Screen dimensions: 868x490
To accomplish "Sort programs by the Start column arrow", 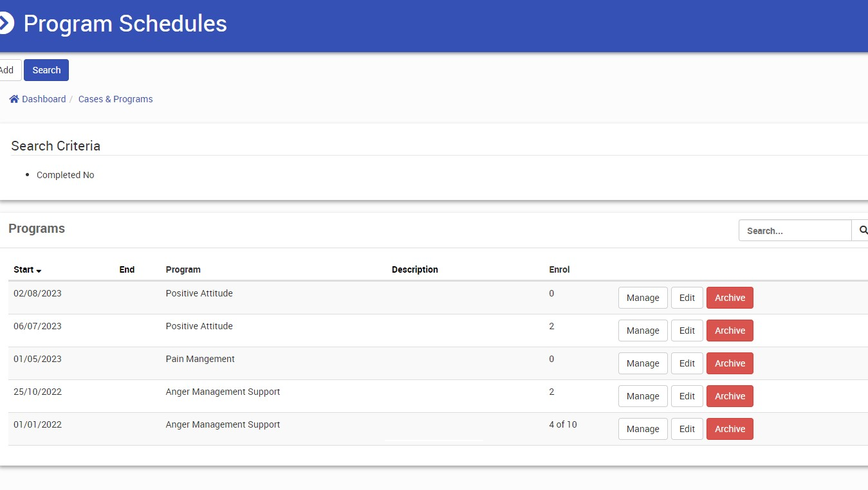I will coord(39,270).
